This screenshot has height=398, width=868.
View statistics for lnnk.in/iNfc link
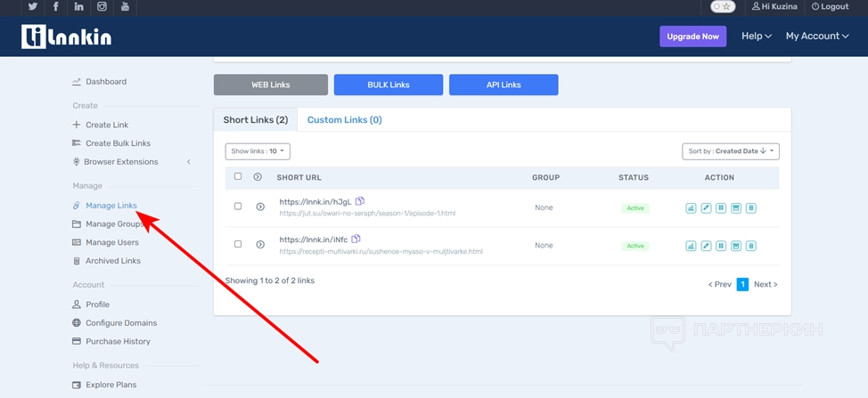(691, 246)
